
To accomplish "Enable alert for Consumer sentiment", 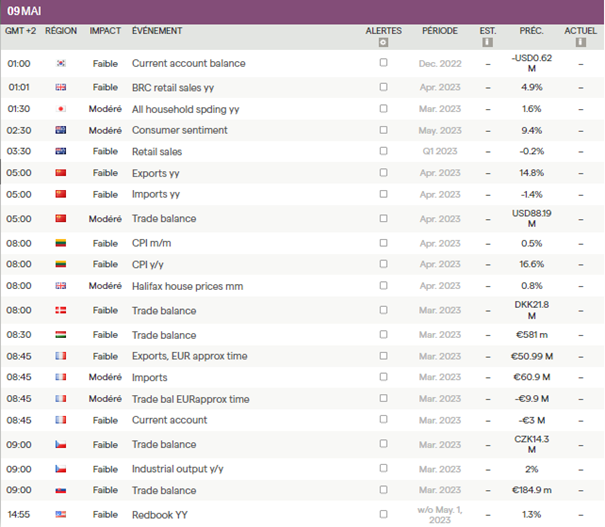I will click(383, 130).
